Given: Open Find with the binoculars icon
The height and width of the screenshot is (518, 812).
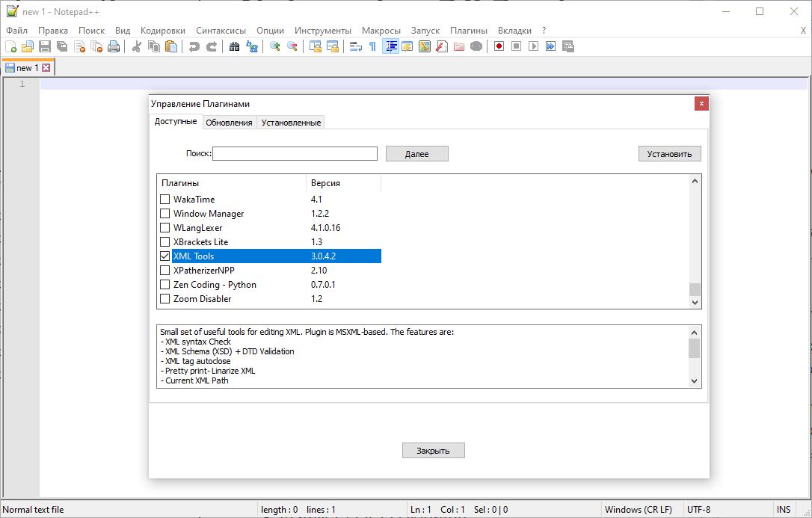Looking at the screenshot, I should point(234,46).
